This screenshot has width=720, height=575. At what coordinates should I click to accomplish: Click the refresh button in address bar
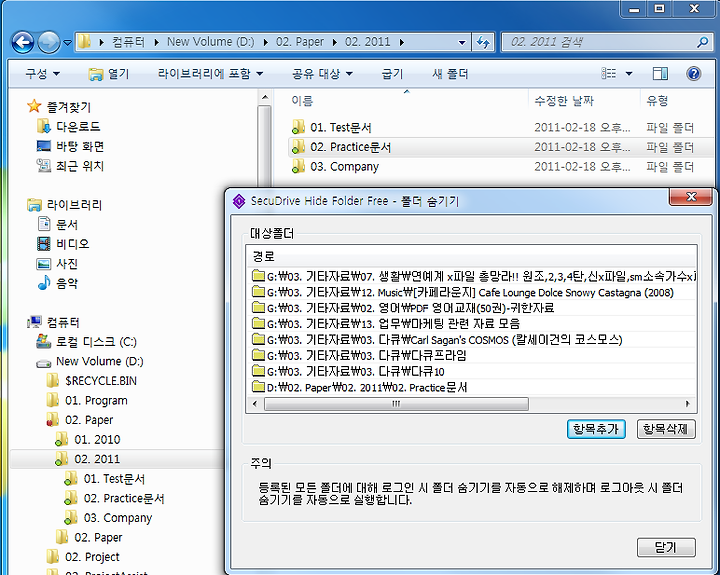(x=483, y=43)
